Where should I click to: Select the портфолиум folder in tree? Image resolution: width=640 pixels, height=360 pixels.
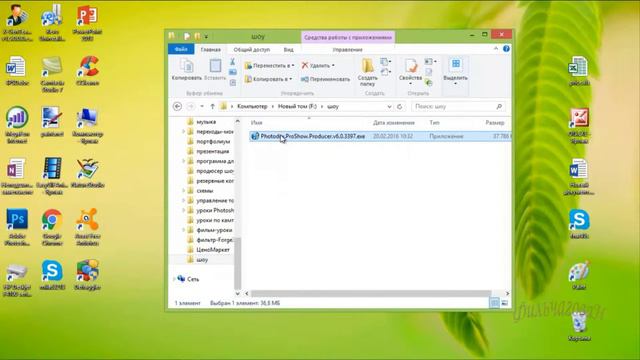click(x=213, y=141)
